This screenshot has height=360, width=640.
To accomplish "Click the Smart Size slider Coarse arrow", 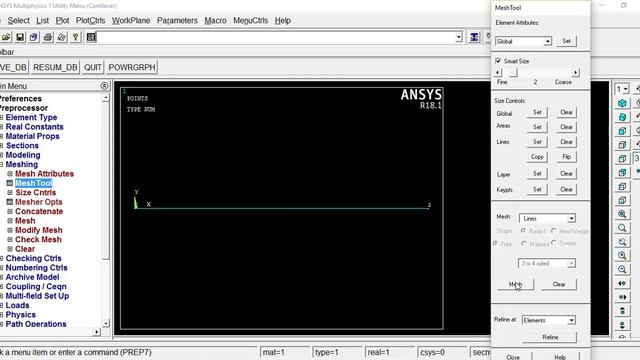I will (576, 72).
